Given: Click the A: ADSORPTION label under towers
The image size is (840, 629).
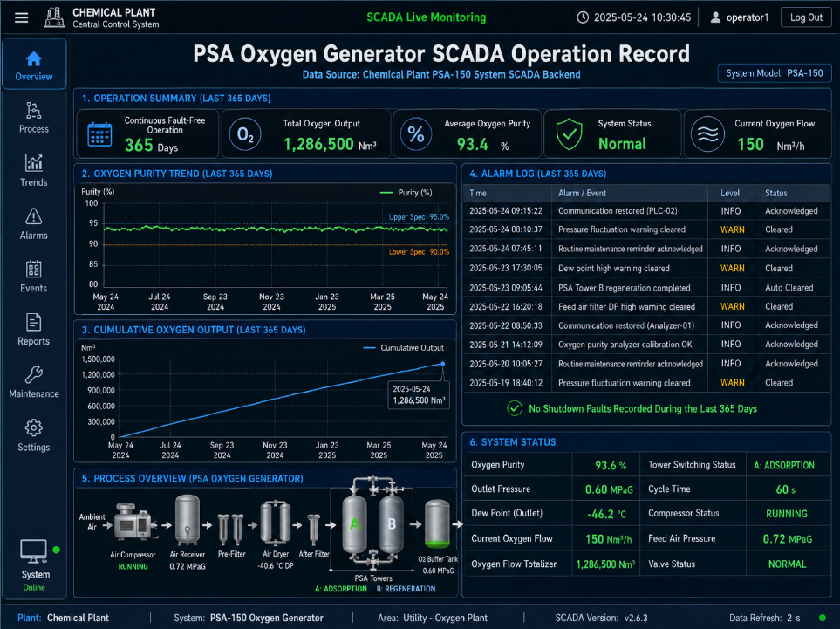Looking at the screenshot, I should click(341, 589).
